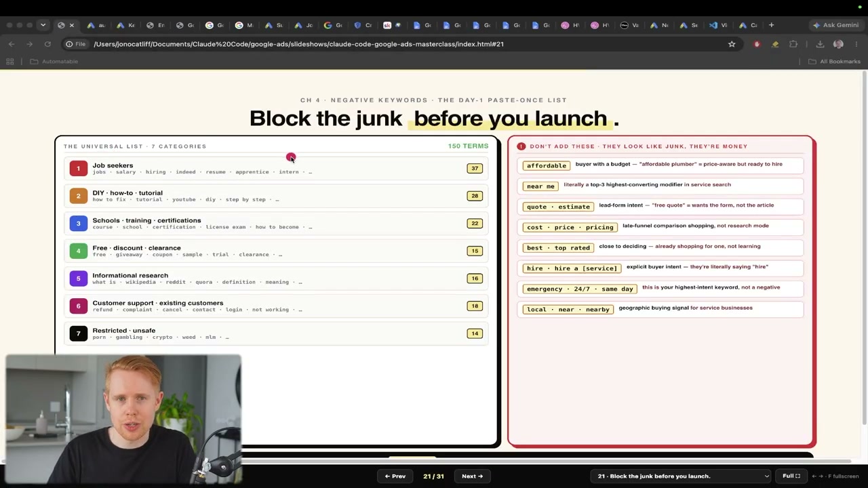Click the red recording extension icon
This screenshot has width=868, height=488.
pyautogui.click(x=757, y=44)
